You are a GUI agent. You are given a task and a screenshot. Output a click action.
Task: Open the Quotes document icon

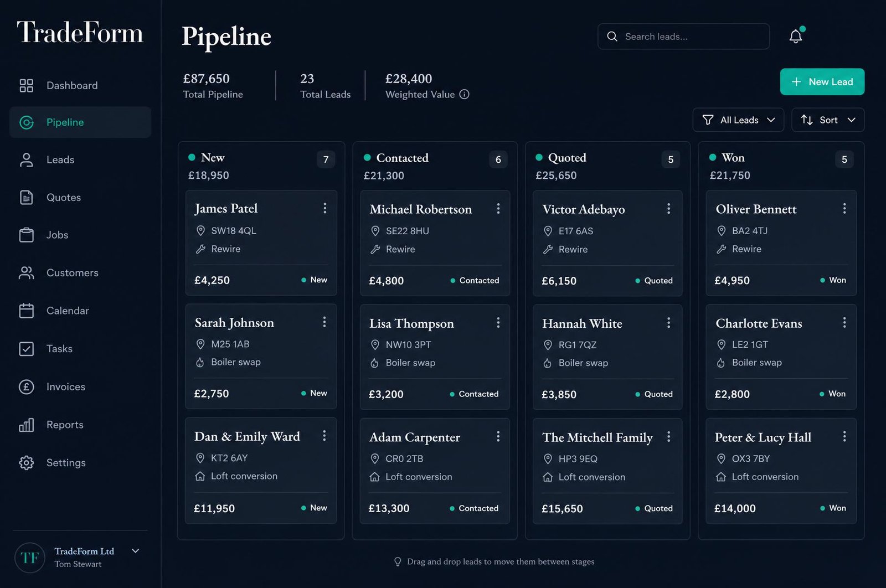26,197
